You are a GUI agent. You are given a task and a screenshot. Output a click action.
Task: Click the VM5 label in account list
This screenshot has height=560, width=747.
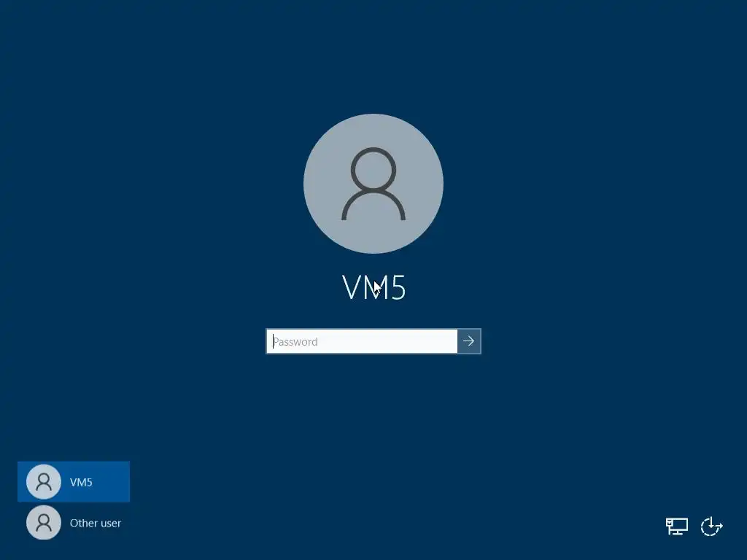coord(81,482)
